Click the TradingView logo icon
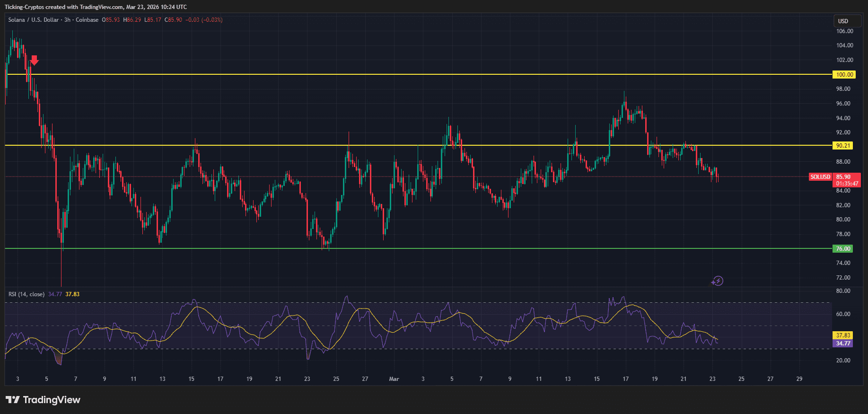This screenshot has width=868, height=414. (x=13, y=400)
